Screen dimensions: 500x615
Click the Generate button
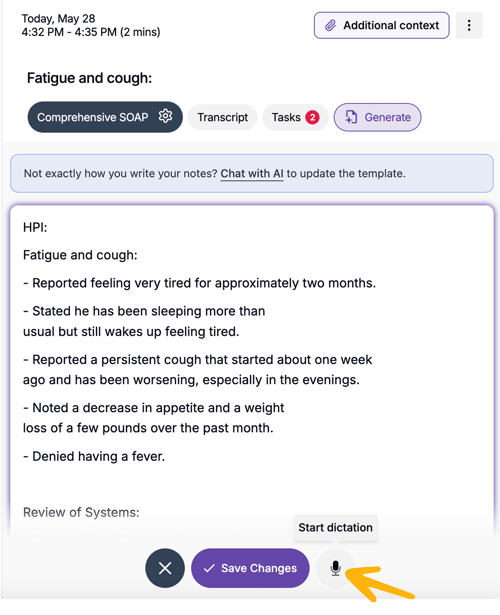(377, 117)
